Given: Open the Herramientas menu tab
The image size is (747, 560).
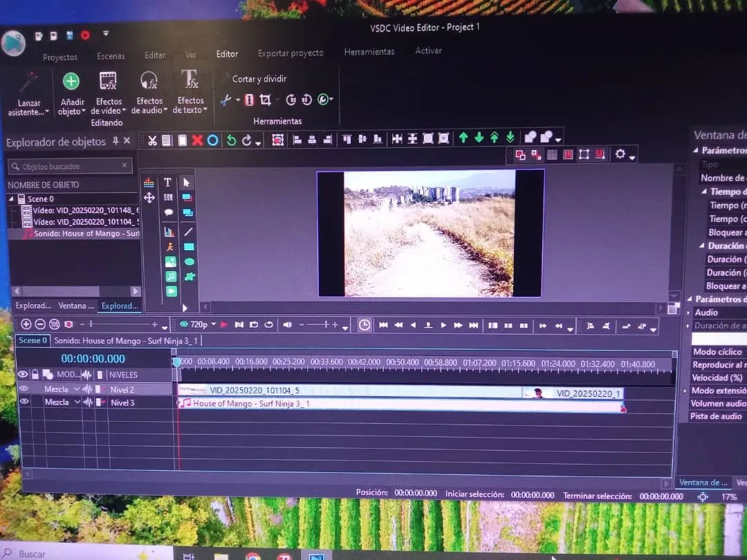Looking at the screenshot, I should 369,51.
